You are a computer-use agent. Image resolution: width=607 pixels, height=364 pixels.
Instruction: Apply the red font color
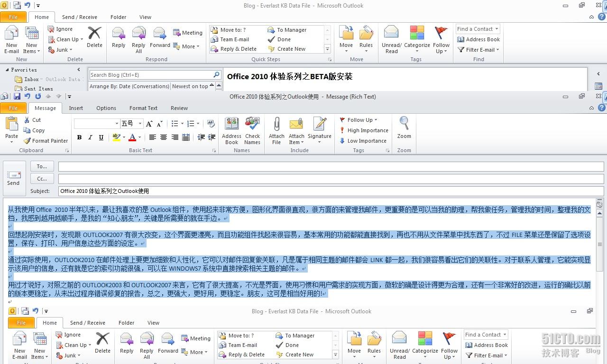[x=132, y=137]
